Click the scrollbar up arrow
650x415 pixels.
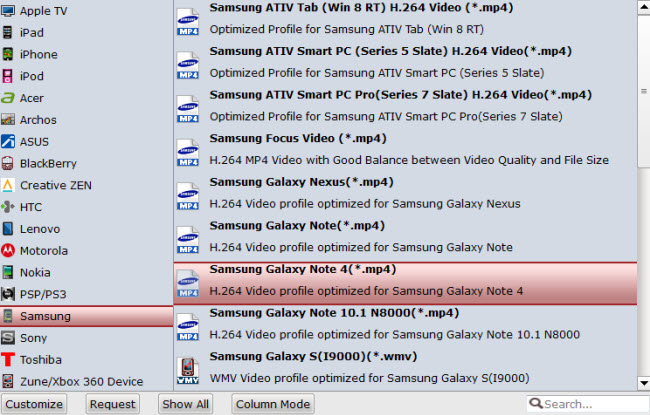tap(644, 7)
